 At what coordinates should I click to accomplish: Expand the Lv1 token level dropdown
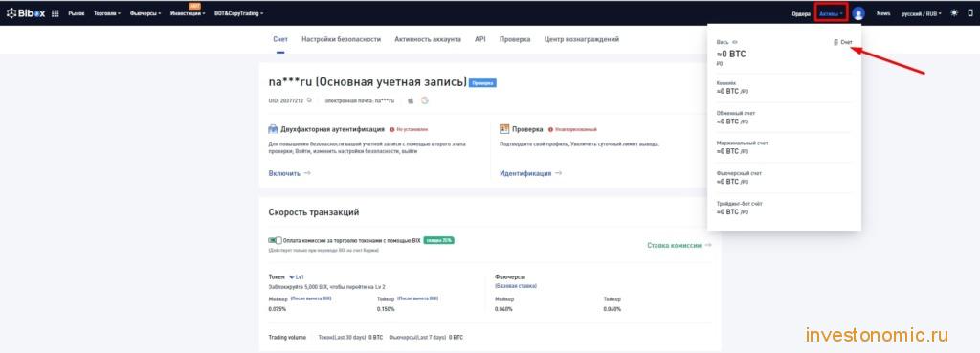click(x=297, y=276)
